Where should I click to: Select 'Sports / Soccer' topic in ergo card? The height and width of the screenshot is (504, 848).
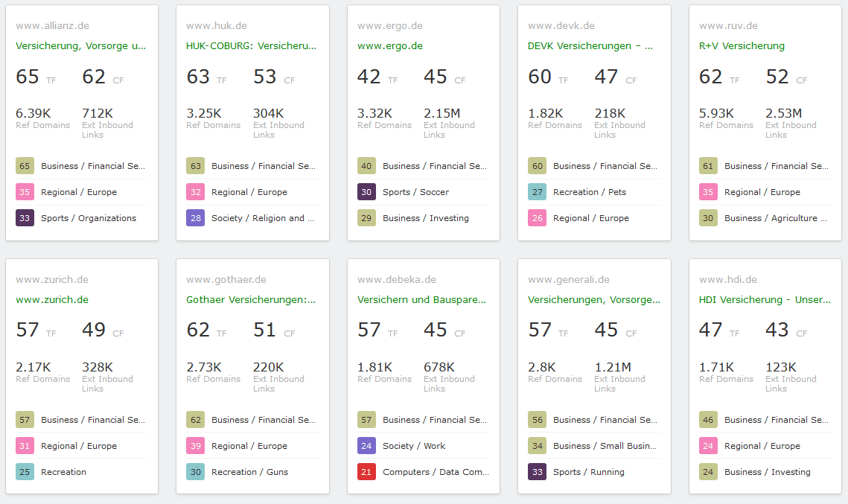[x=416, y=192]
